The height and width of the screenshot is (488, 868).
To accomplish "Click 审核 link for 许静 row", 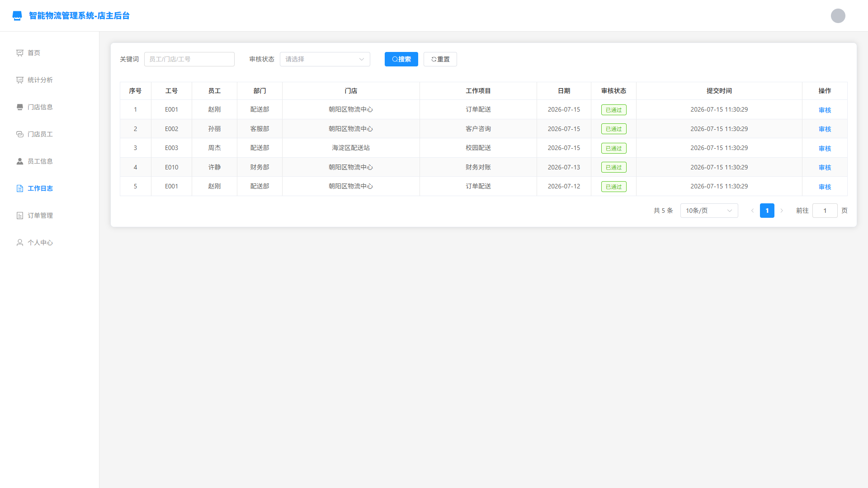I will (825, 167).
